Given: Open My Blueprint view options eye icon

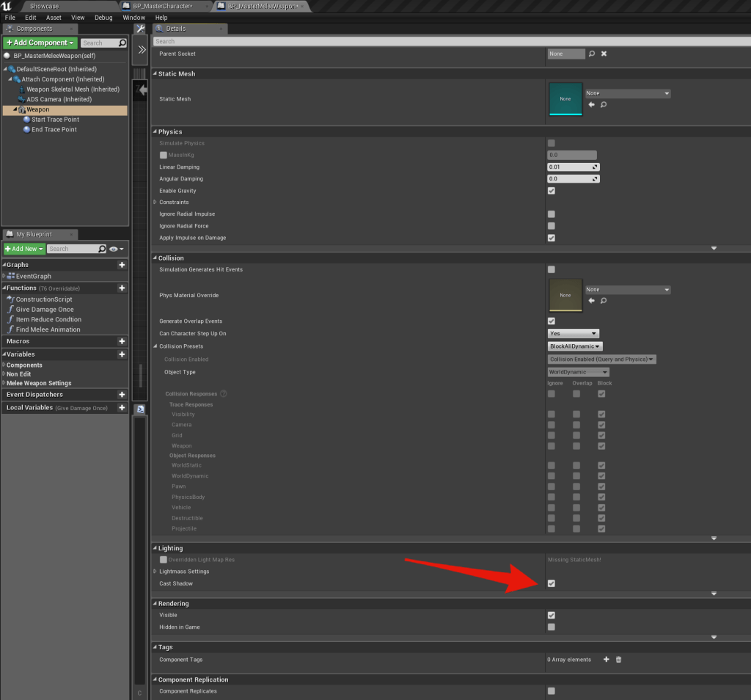Looking at the screenshot, I should [x=114, y=249].
